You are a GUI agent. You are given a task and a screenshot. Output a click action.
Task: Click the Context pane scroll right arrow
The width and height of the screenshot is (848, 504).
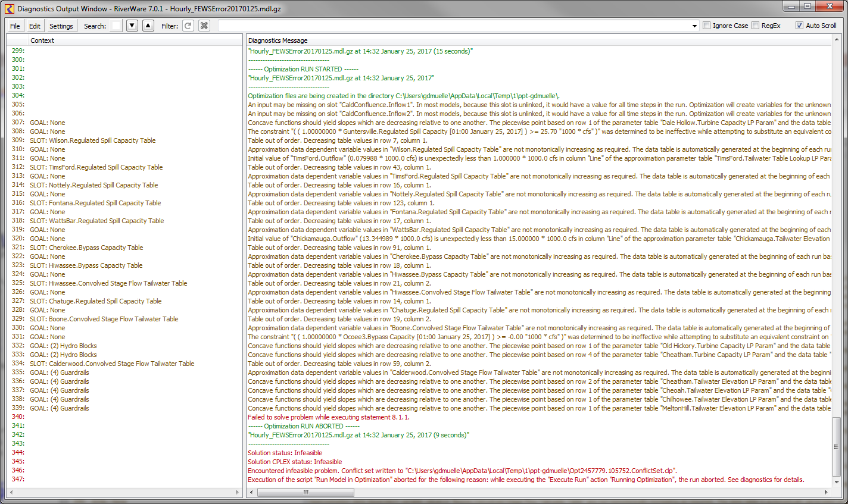coord(238,493)
